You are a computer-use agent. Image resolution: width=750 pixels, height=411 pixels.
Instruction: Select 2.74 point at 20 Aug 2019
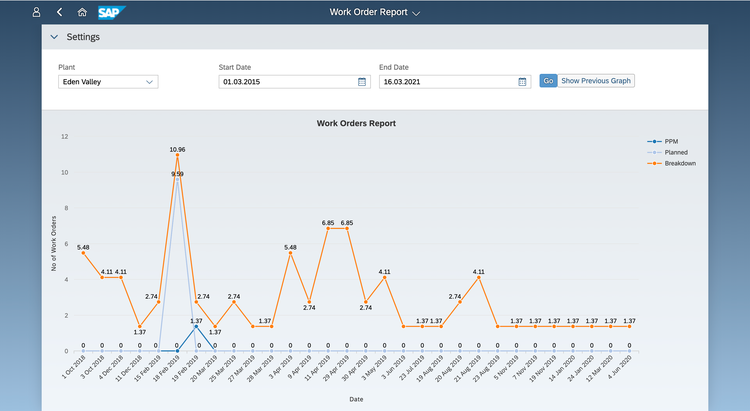click(460, 302)
